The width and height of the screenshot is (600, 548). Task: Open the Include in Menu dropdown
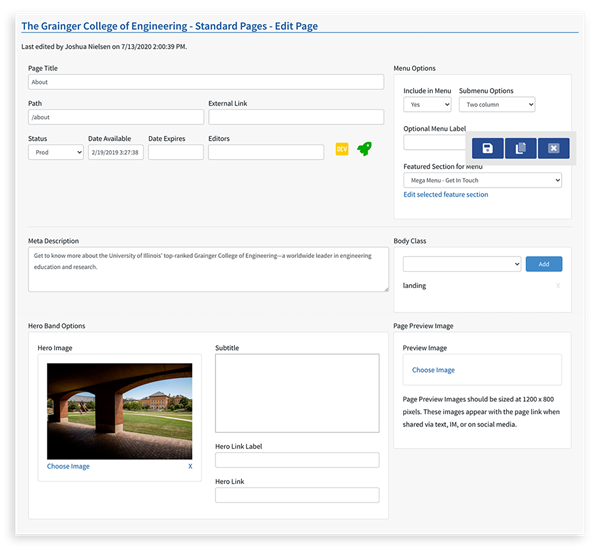(x=427, y=104)
